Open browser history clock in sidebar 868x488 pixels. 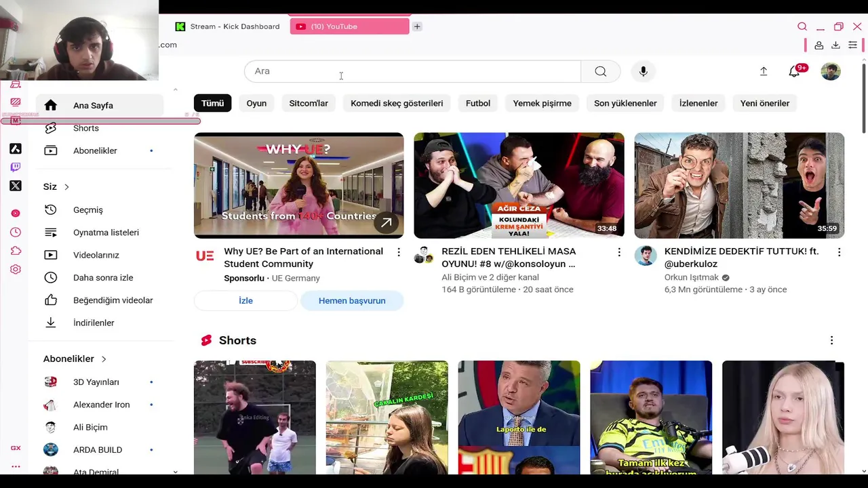pyautogui.click(x=16, y=232)
